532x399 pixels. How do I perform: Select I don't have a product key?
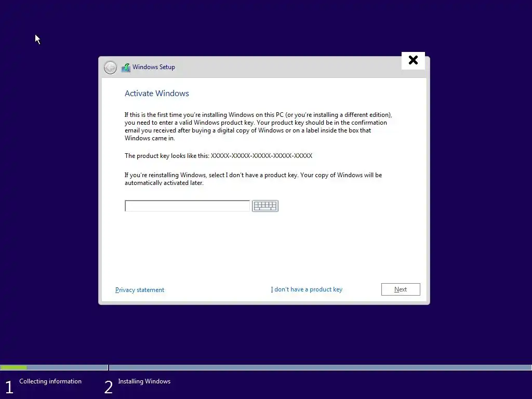coord(307,289)
